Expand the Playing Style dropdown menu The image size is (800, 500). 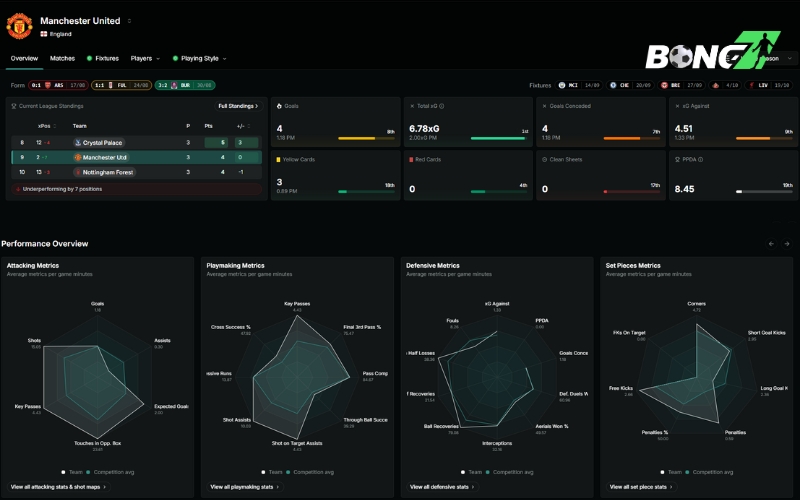(199, 58)
